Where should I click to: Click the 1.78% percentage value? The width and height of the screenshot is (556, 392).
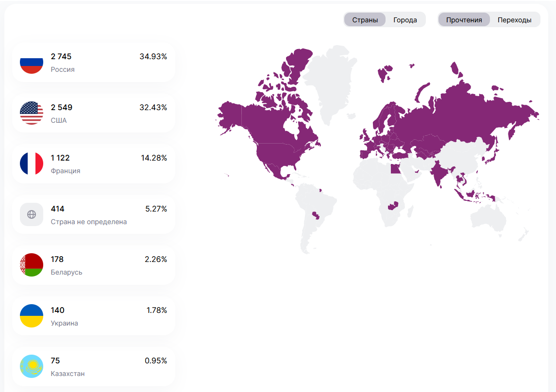pyautogui.click(x=157, y=310)
